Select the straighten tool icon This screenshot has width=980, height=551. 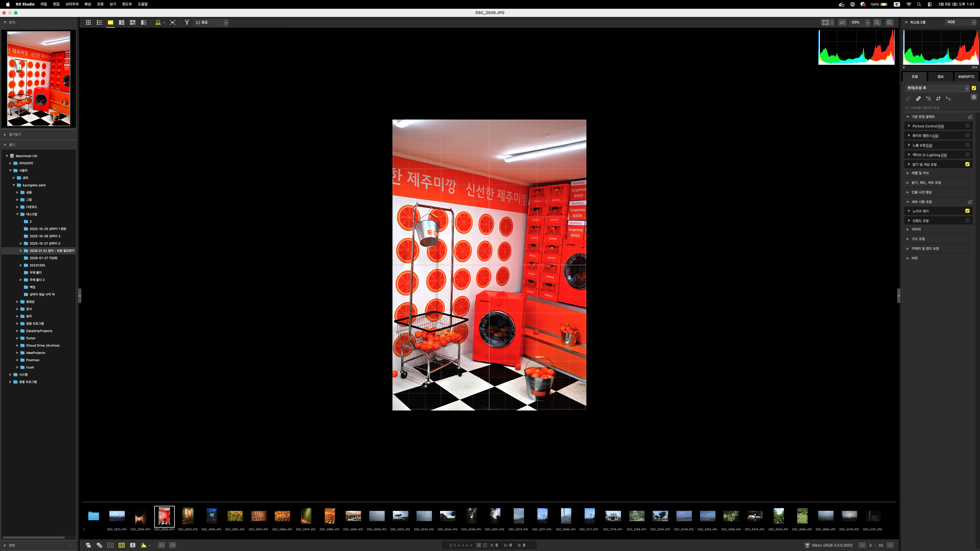(948, 99)
